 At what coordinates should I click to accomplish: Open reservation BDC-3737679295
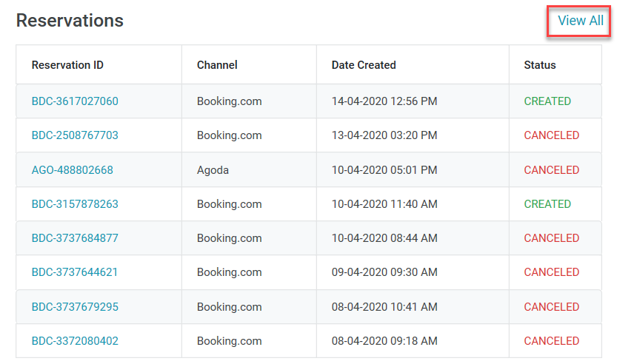[x=75, y=307]
